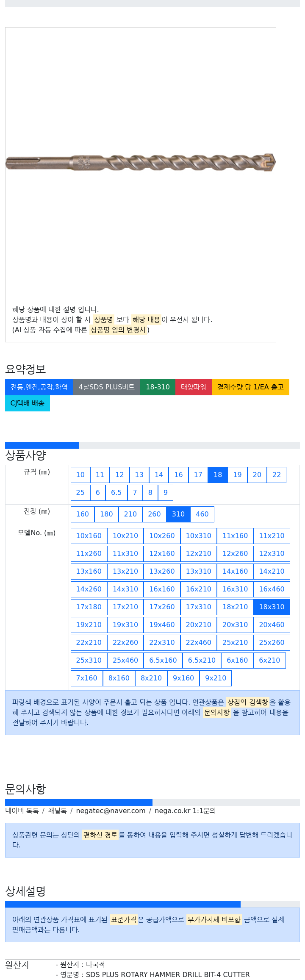Choose length 460 option
Screen dimensions: 305x980
202,514
